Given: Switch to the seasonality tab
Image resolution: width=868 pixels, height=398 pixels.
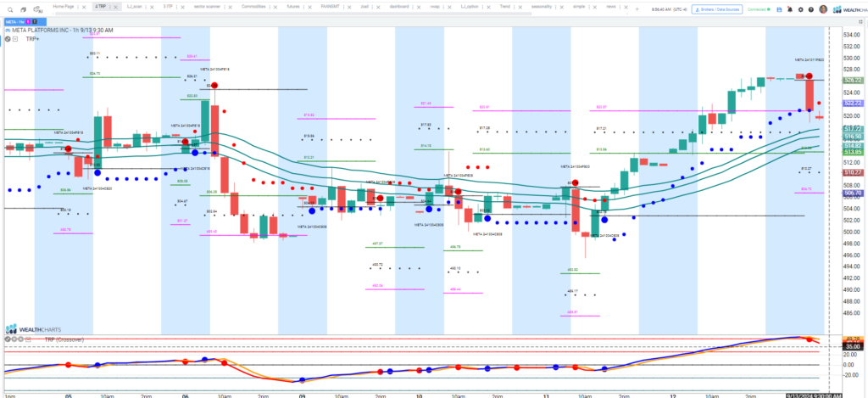Looking at the screenshot, I should point(540,6).
